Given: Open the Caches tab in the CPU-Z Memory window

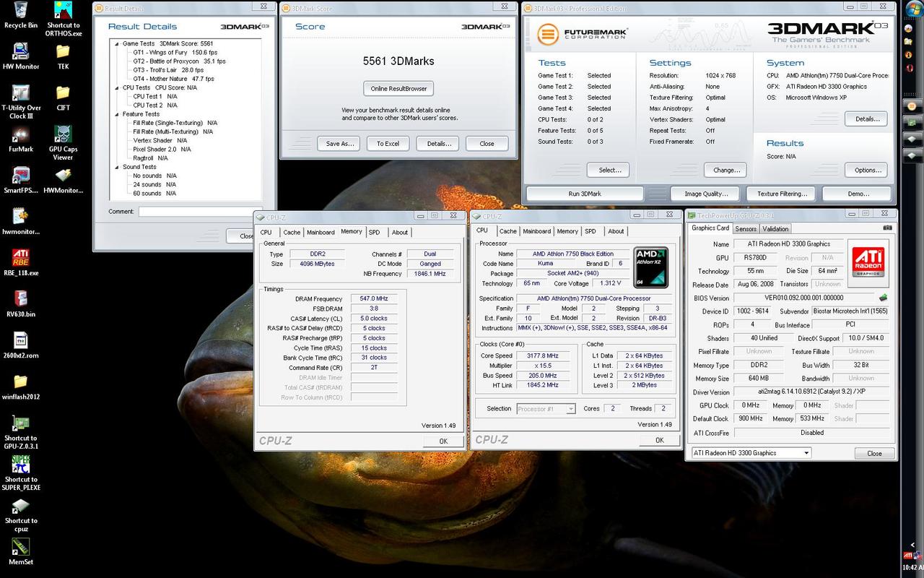Looking at the screenshot, I should 292,232.
